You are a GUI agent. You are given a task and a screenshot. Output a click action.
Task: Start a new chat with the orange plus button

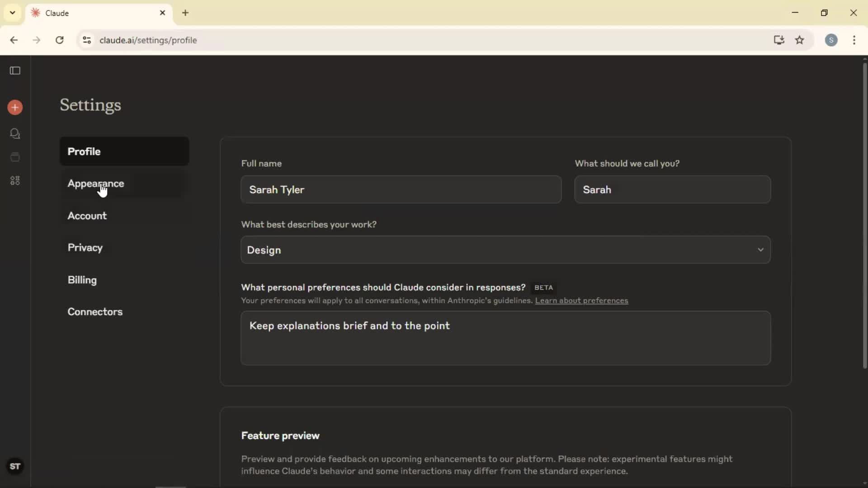click(15, 108)
